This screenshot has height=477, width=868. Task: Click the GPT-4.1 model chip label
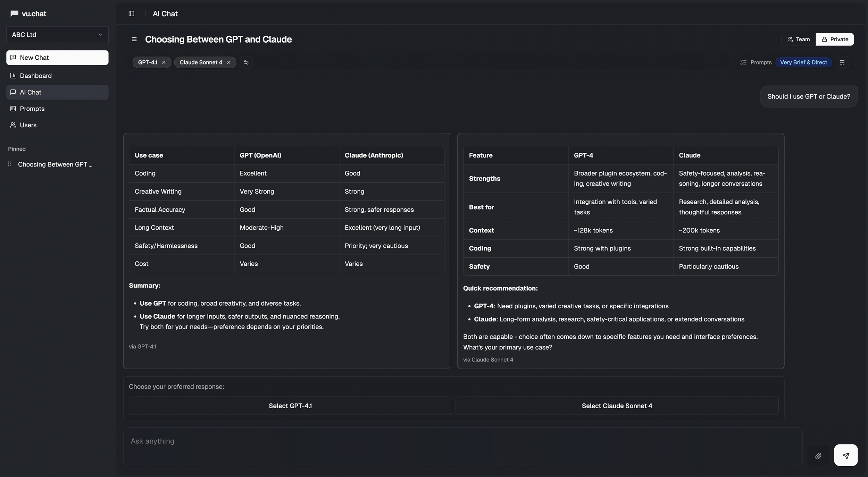(x=148, y=62)
